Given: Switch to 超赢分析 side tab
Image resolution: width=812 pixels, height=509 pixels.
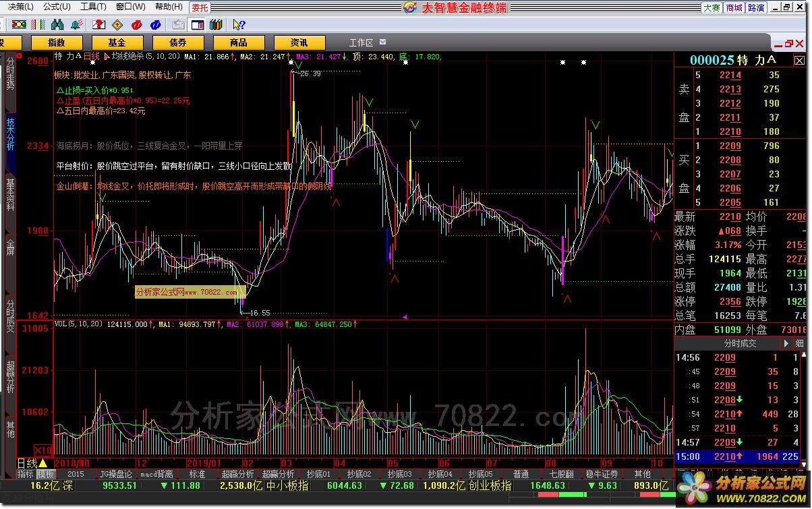Looking at the screenshot, I should [x=10, y=376].
